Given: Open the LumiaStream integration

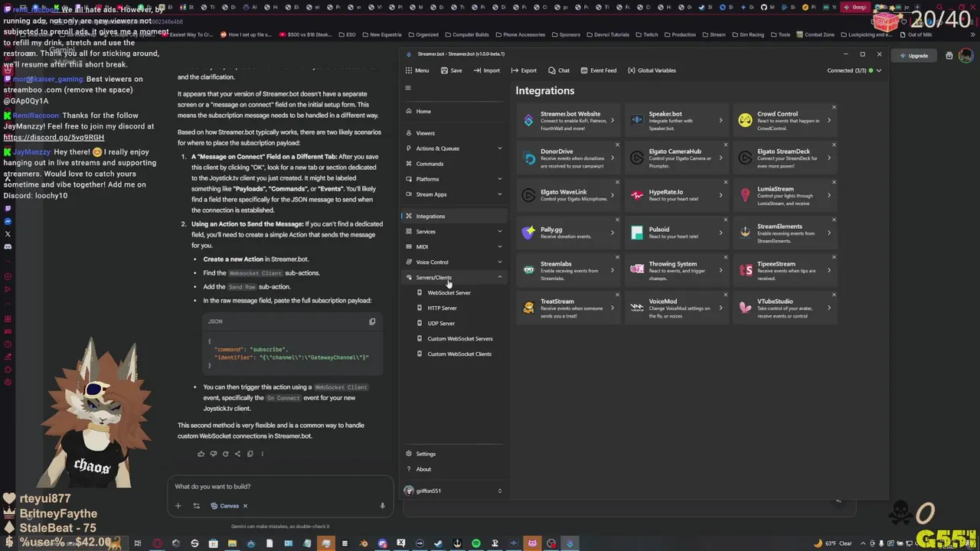Looking at the screenshot, I should click(786, 195).
